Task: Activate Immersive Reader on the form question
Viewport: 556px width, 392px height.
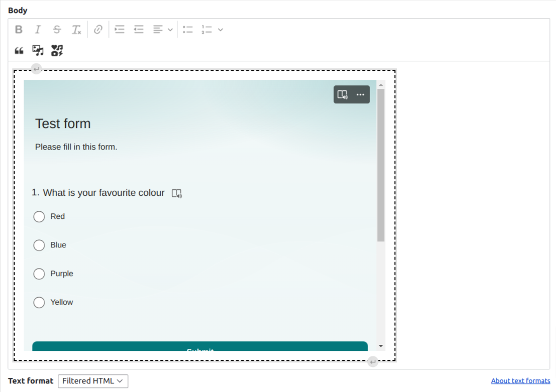Action: 177,193
